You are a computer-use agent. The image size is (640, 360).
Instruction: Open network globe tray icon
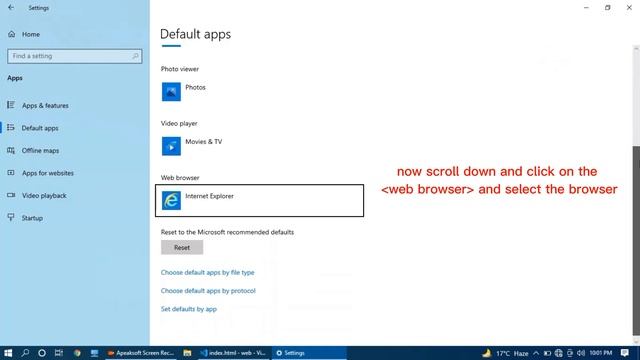(558, 353)
